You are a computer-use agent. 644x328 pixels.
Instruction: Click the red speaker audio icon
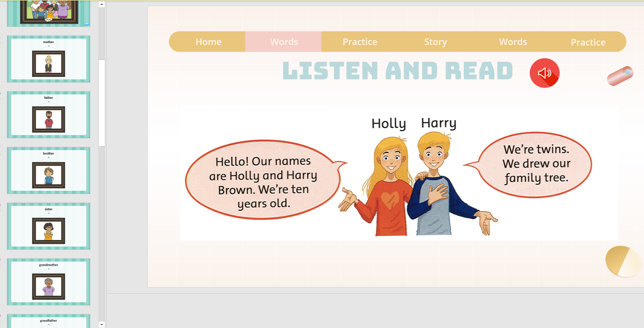[544, 73]
